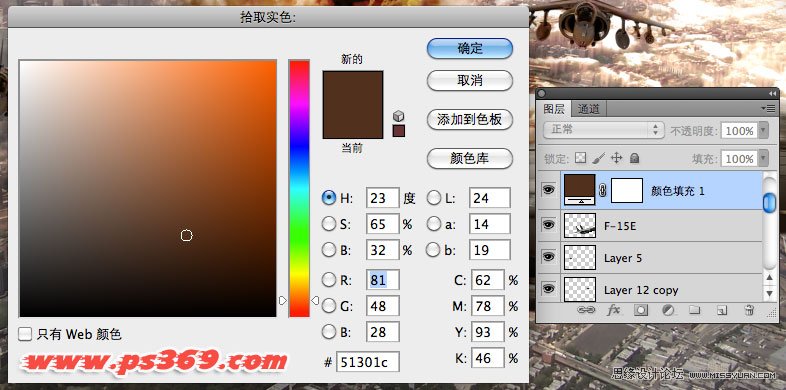Hide the 颜色填充 1 layer
The image size is (786, 390).
click(548, 190)
